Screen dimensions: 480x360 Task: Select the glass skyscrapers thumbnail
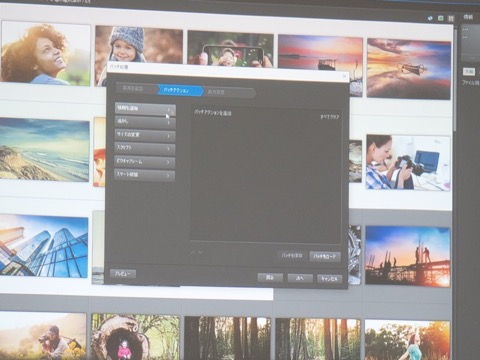pyautogui.click(x=44, y=246)
